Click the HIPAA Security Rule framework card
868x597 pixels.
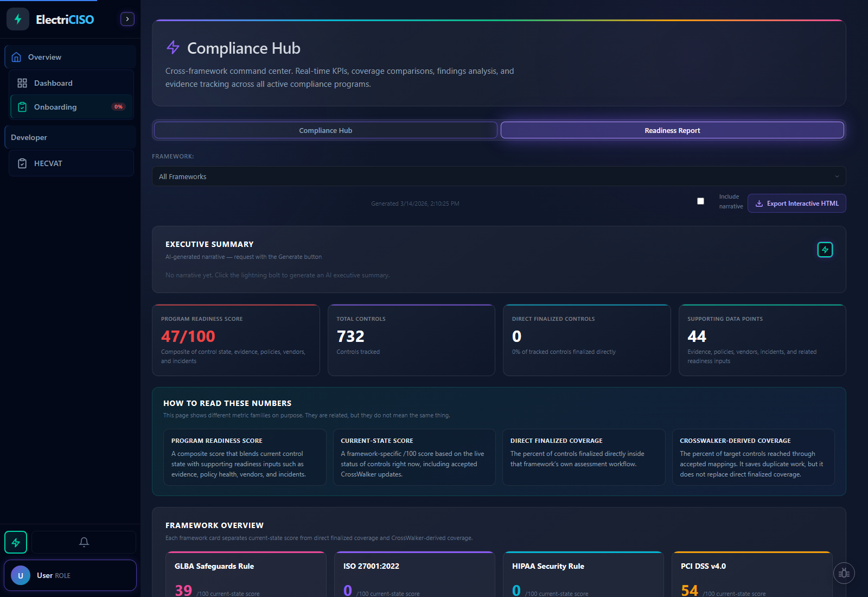tap(583, 575)
